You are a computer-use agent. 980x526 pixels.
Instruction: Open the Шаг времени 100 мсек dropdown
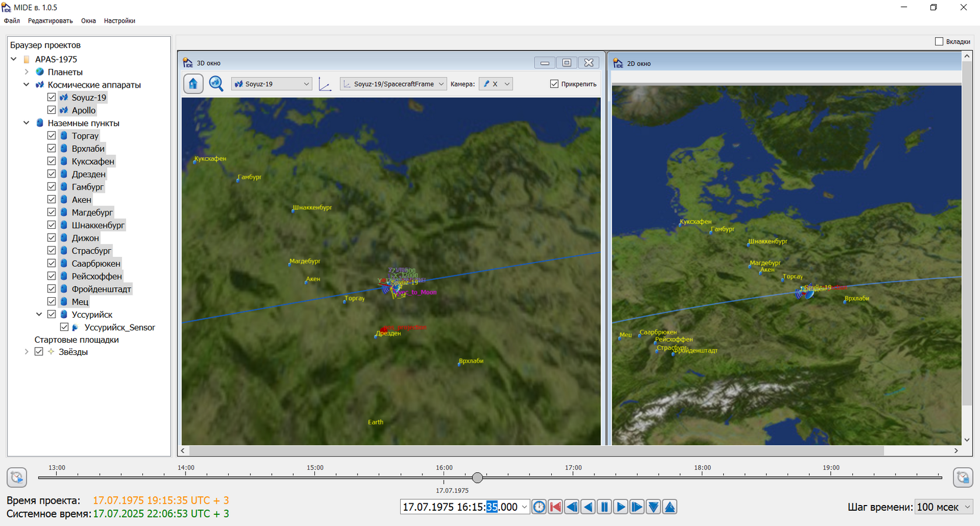point(944,507)
